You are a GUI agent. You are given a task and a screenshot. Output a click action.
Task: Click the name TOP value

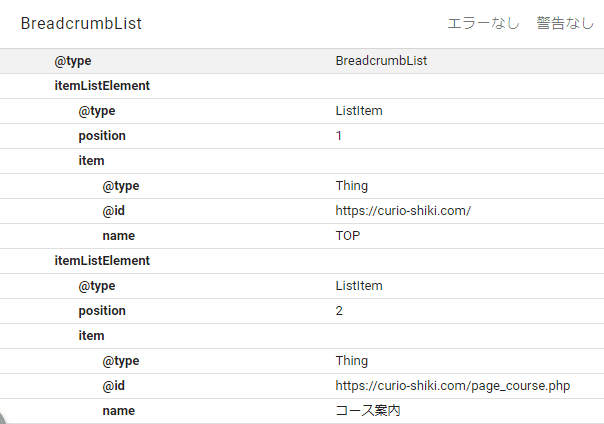pyautogui.click(x=348, y=236)
